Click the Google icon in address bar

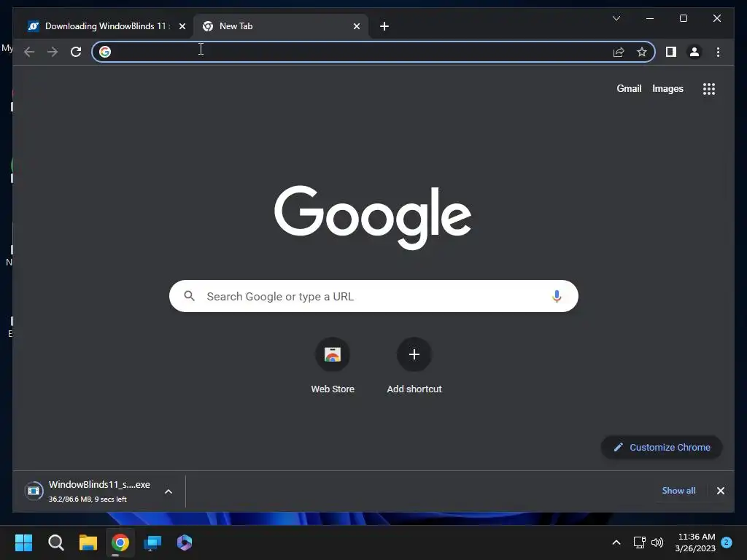(x=105, y=52)
